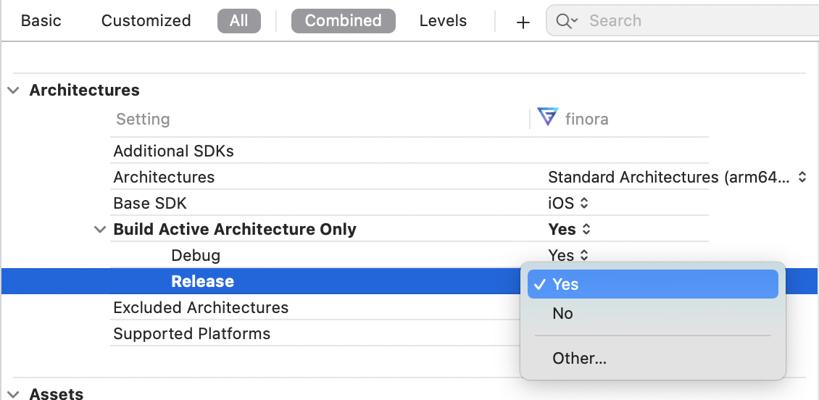The image size is (819, 400).
Task: Click the build settings Search field
Action: click(x=690, y=21)
